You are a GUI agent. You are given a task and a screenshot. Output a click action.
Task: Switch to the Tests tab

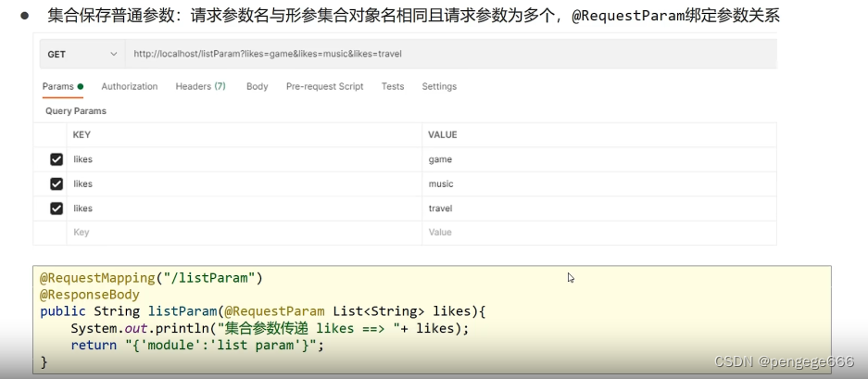pos(393,86)
